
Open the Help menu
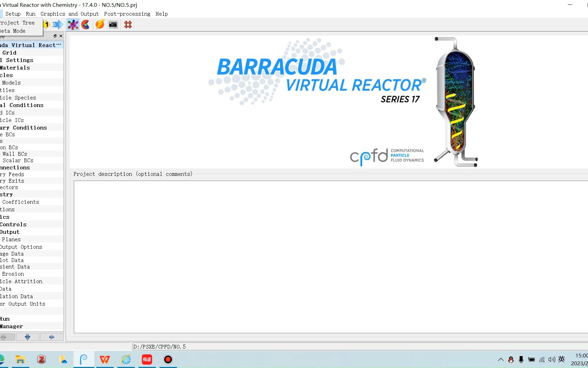click(x=162, y=14)
